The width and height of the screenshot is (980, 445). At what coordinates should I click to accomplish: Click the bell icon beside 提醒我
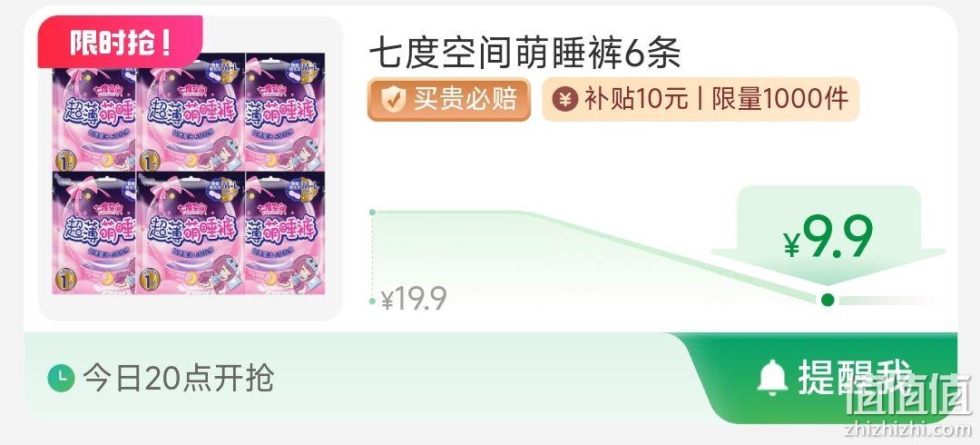[x=772, y=378]
